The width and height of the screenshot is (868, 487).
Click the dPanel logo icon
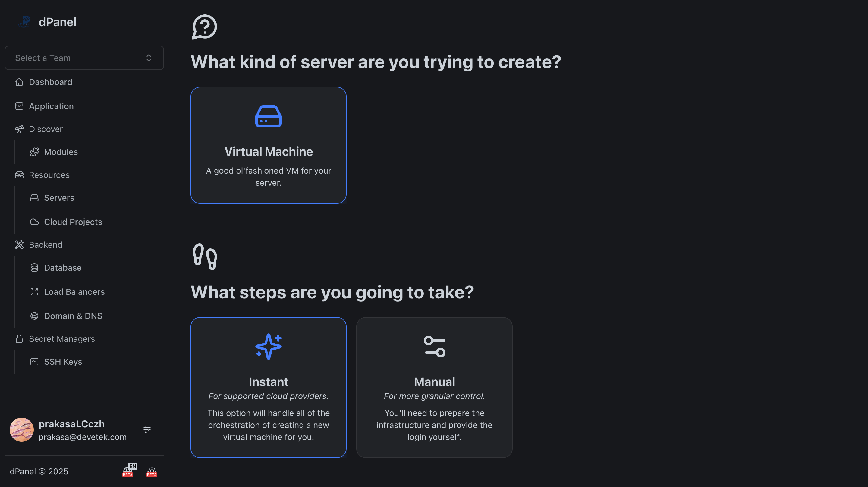(24, 22)
